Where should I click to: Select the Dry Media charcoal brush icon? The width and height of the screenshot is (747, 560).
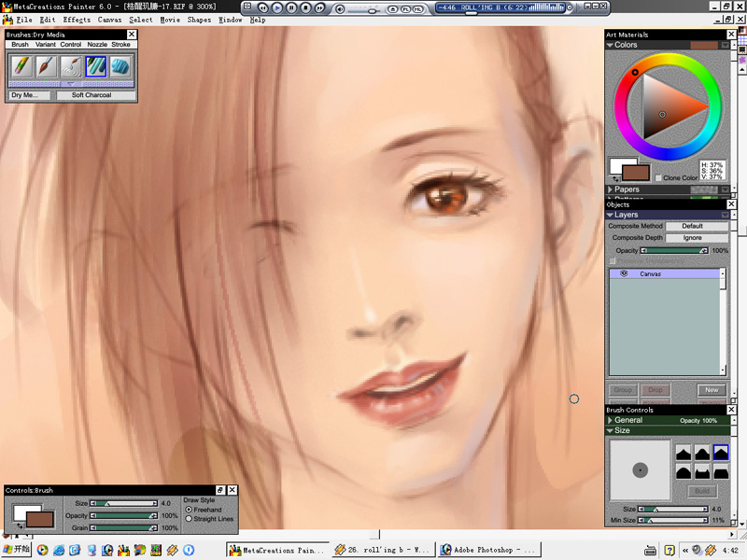(96, 66)
